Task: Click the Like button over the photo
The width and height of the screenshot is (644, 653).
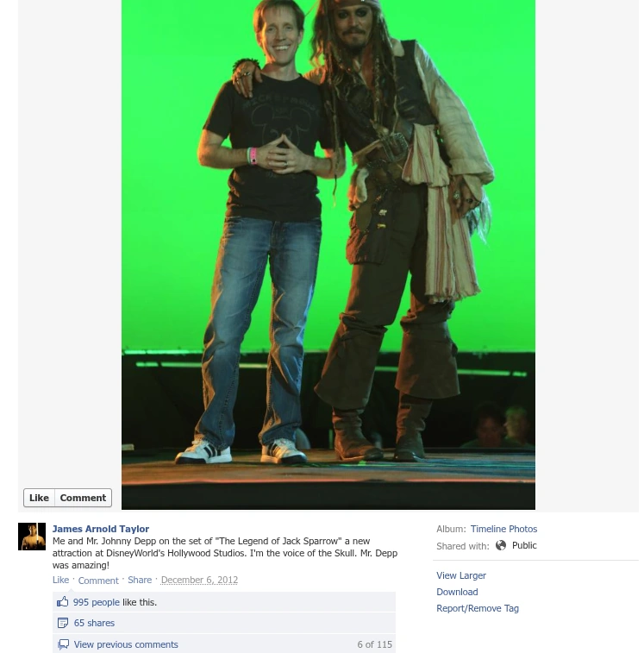Action: click(39, 498)
